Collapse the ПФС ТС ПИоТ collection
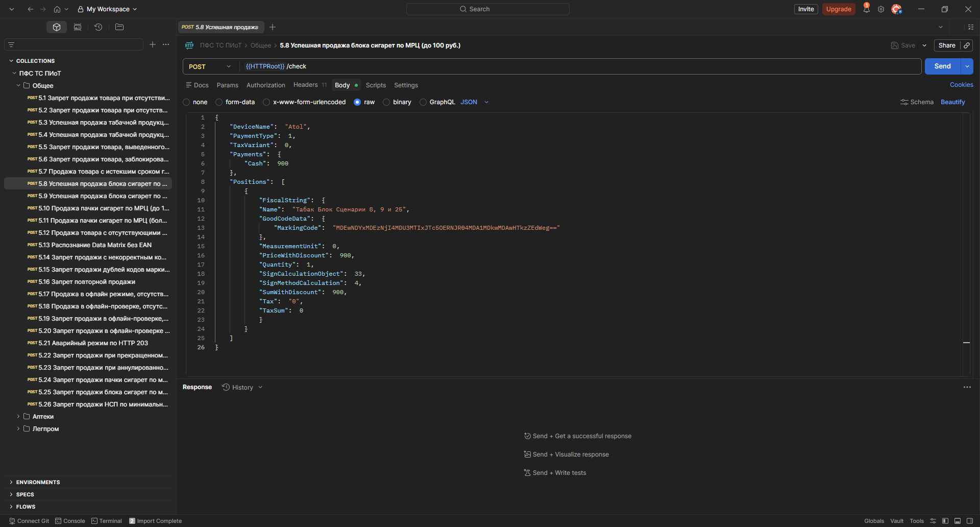Screen dimensions: 980x527 [14, 74]
